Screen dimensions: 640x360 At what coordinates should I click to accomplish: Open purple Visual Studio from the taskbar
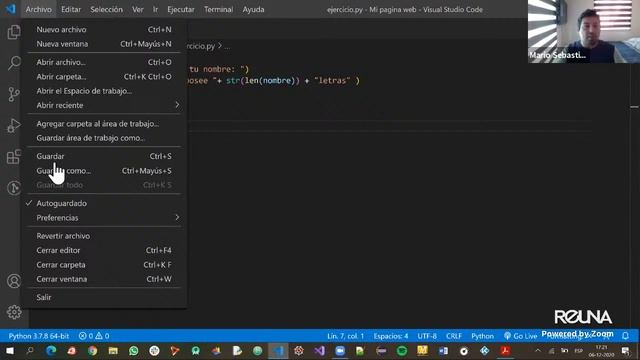[319, 351]
